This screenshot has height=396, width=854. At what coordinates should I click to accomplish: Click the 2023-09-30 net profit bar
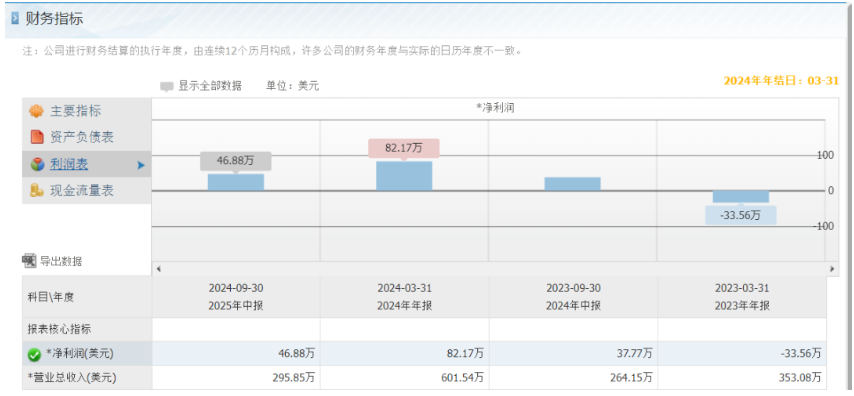coord(572,184)
